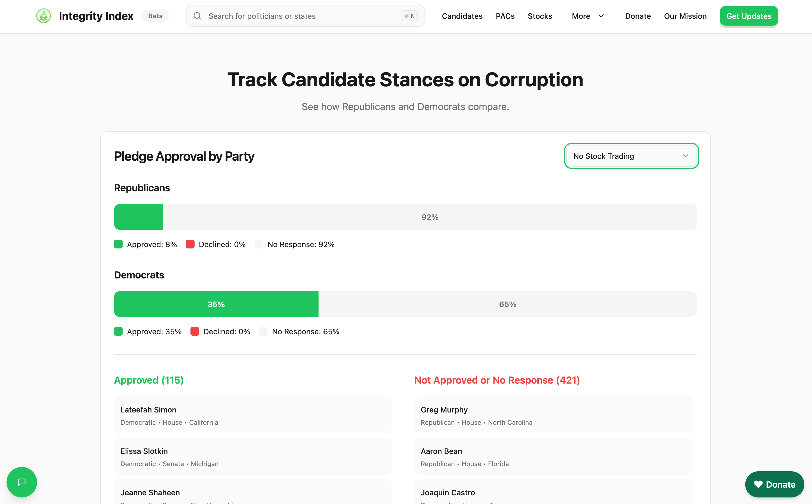The height and width of the screenshot is (504, 812).
Task: Toggle the No Response: 65% legend item
Action: (299, 331)
